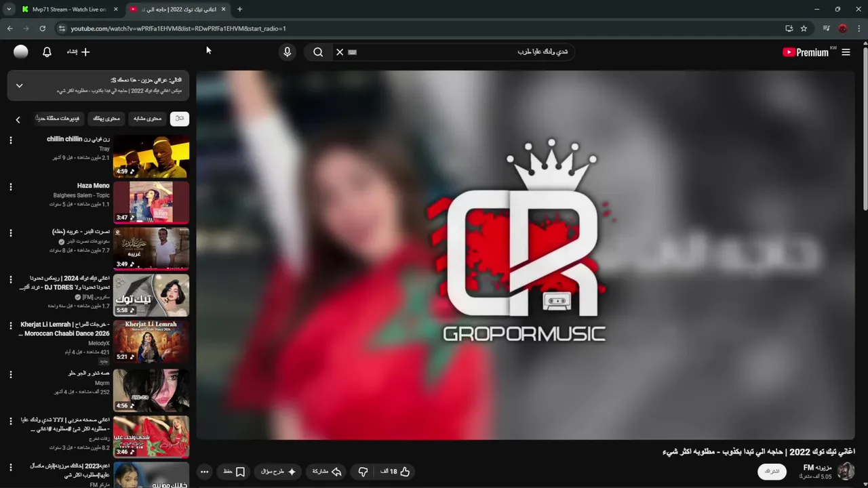Open the media control toolbar icon
The image size is (868, 488).
click(x=826, y=28)
